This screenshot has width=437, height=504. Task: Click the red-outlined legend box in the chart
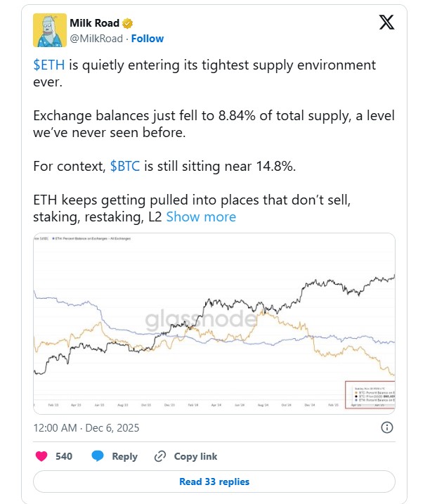[370, 394]
